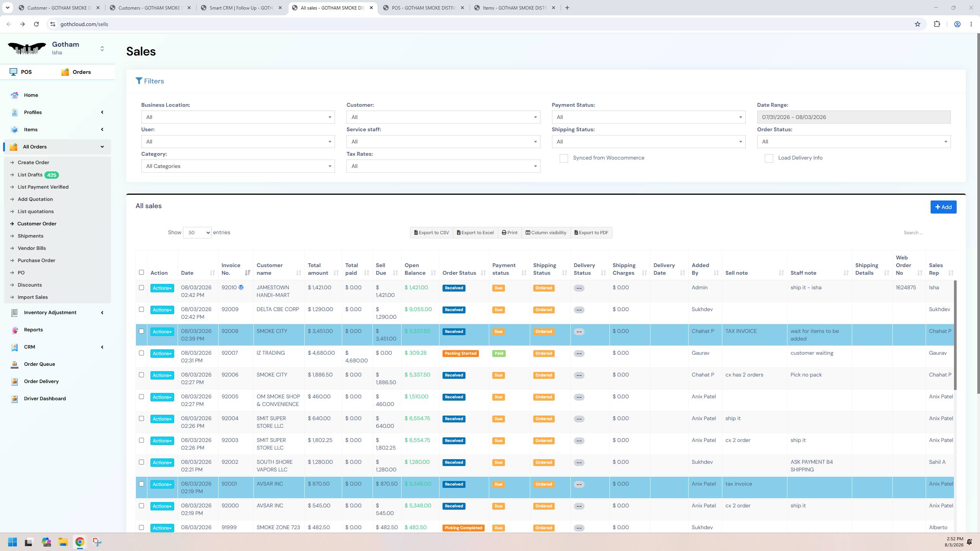Image resolution: width=980 pixels, height=551 pixels.
Task: Click the Date Range input field
Action: coord(854,117)
